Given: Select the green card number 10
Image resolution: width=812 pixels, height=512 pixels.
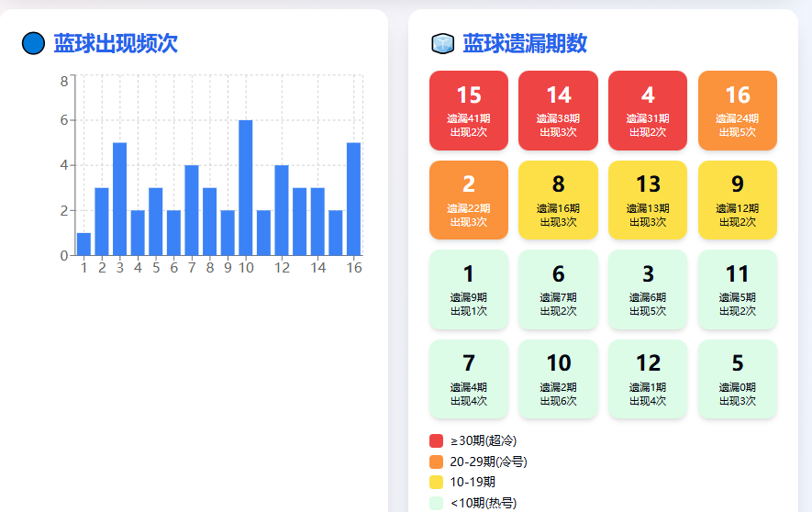Looking at the screenshot, I should tap(558, 379).
